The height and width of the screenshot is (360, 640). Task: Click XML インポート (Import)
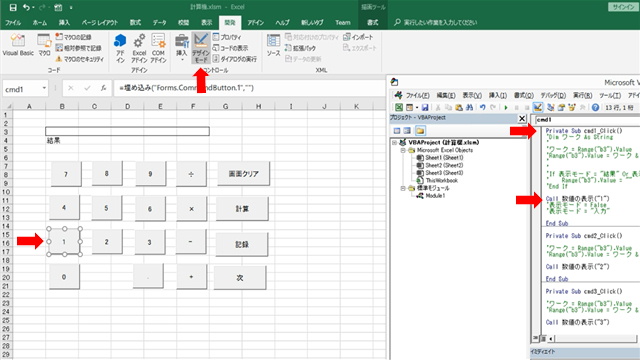tap(358, 37)
